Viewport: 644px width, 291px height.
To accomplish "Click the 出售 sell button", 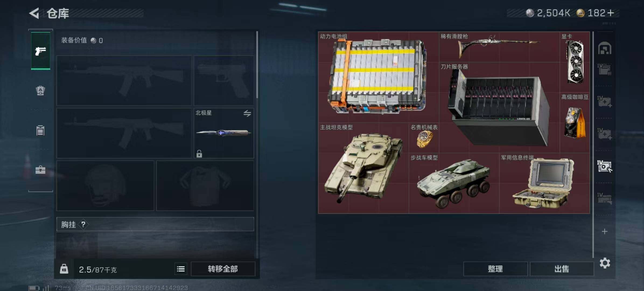I will tap(562, 269).
